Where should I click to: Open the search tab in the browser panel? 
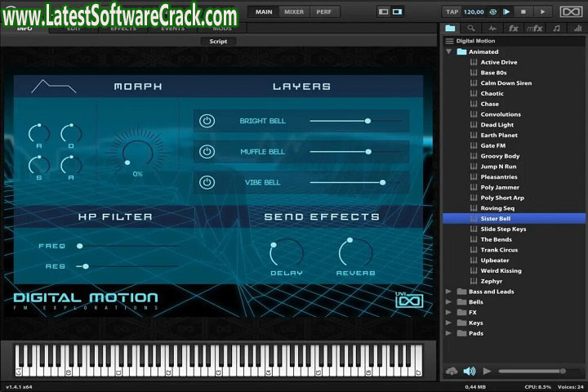(x=472, y=28)
